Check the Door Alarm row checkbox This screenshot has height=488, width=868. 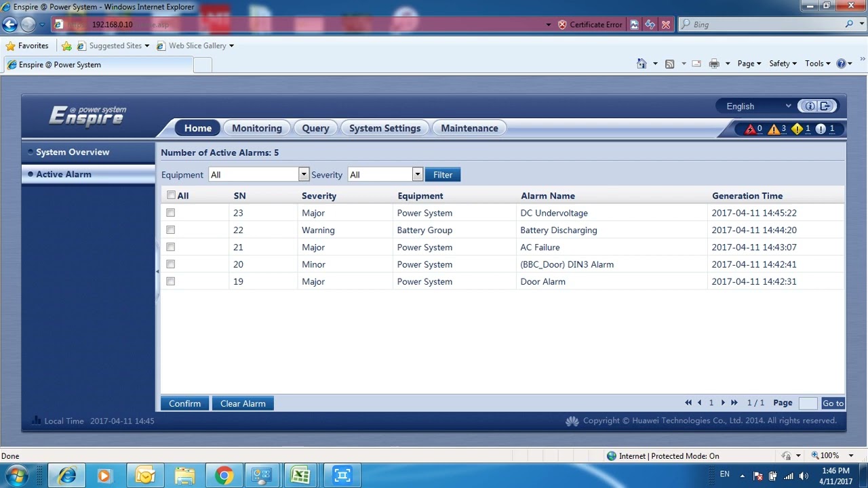click(x=171, y=281)
